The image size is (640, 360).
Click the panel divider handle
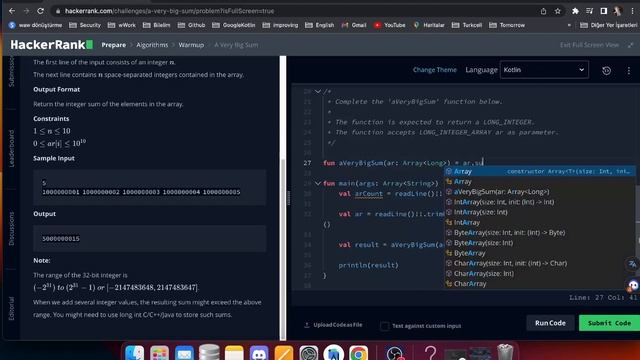pyautogui.click(x=289, y=198)
